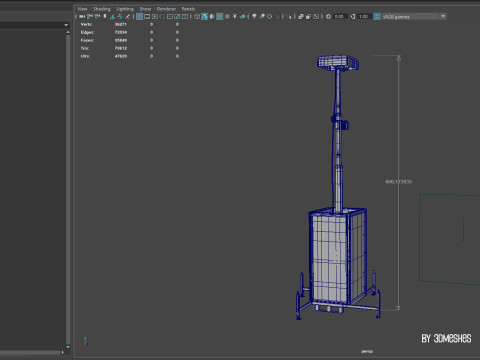
Task: Click the left panel horizontal scrollbar right arrow
Action: coord(62,352)
